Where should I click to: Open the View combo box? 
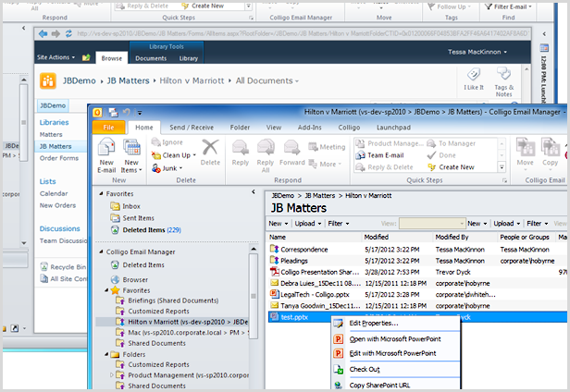pos(432,224)
